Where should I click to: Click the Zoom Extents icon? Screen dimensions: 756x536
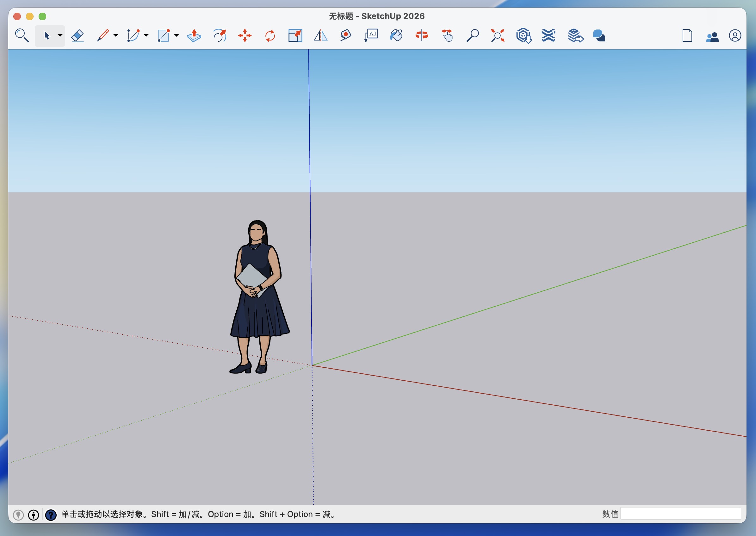pyautogui.click(x=498, y=36)
